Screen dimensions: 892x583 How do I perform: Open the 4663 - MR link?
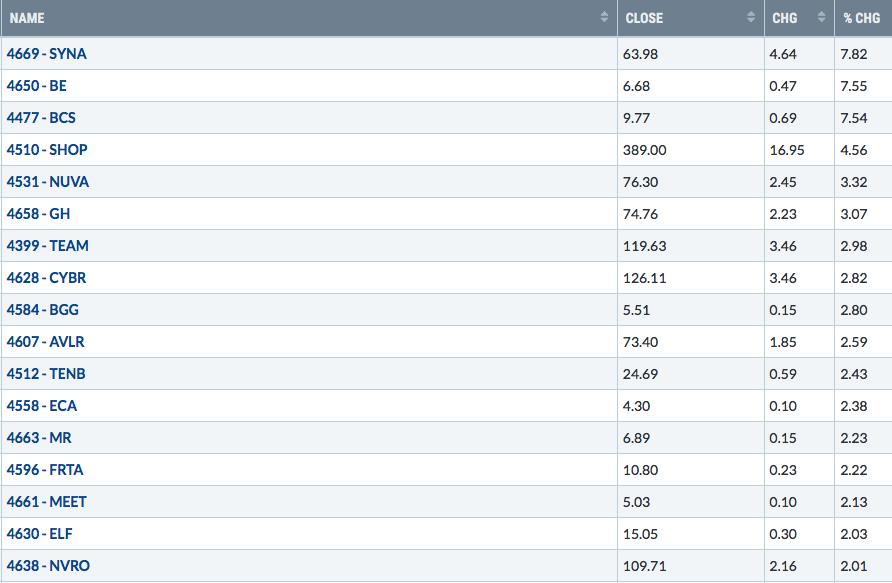coord(39,438)
